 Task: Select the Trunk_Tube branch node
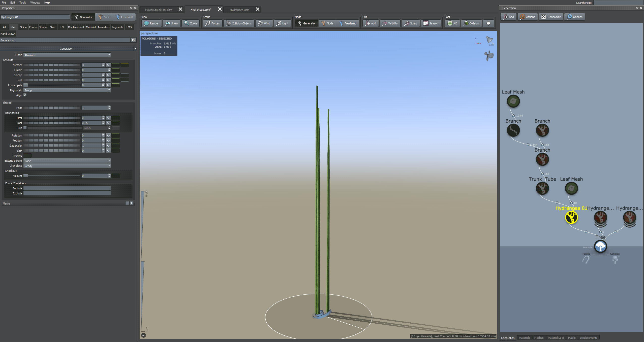(542, 188)
